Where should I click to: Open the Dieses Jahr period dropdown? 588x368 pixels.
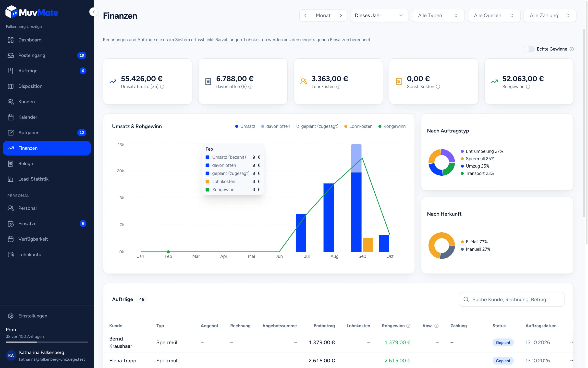click(x=379, y=15)
